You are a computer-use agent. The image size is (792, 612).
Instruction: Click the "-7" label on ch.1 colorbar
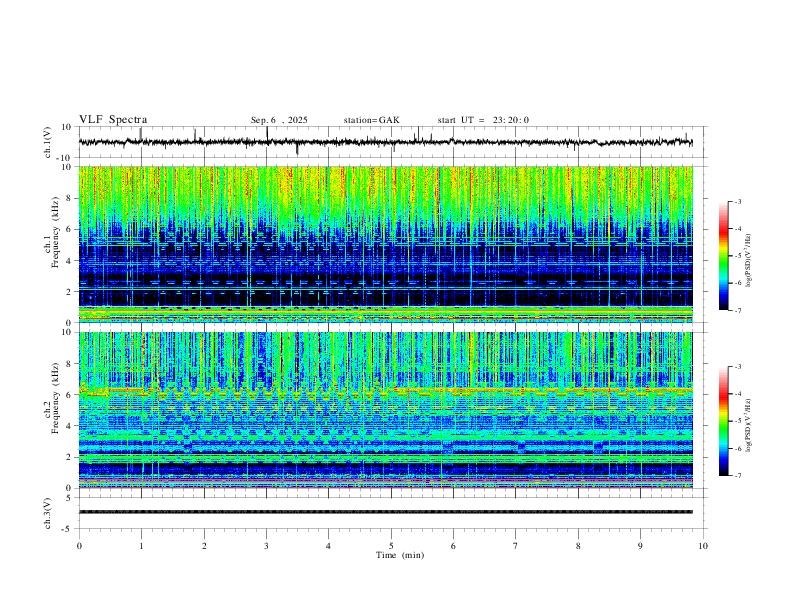tap(737, 310)
